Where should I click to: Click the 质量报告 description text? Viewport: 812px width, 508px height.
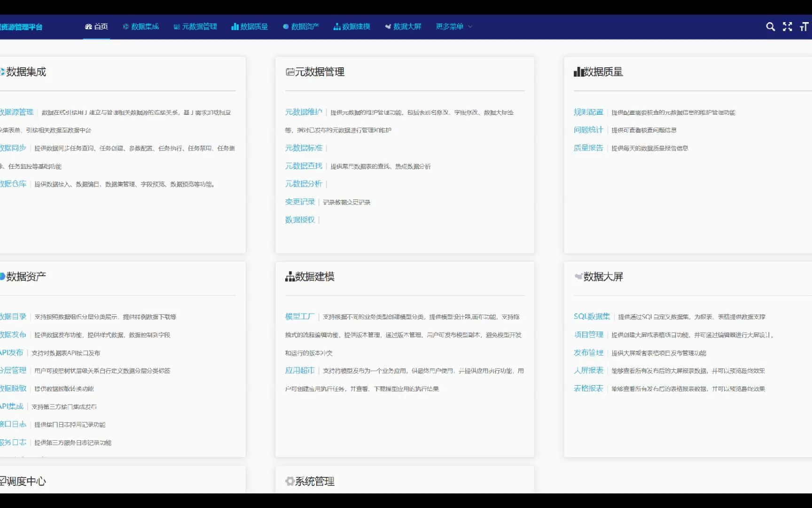(x=650, y=148)
